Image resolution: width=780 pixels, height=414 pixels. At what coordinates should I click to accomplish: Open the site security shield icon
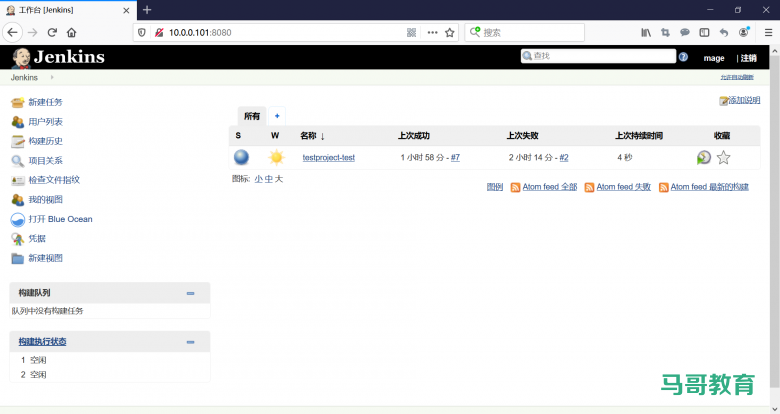(x=142, y=32)
